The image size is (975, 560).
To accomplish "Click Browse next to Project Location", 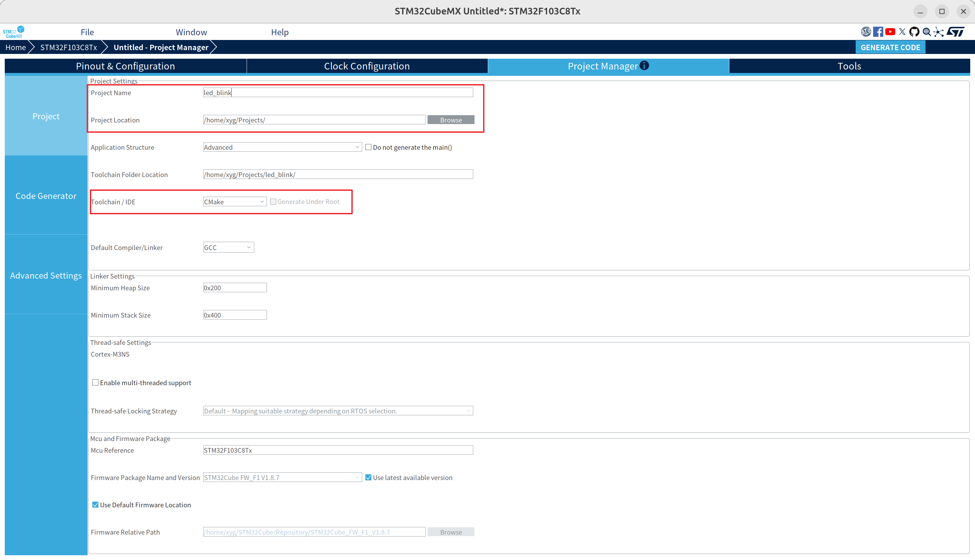I will pyautogui.click(x=451, y=120).
